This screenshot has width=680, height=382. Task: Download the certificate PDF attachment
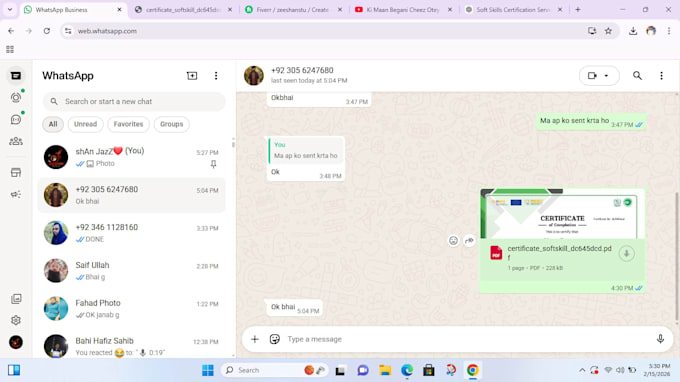click(626, 254)
